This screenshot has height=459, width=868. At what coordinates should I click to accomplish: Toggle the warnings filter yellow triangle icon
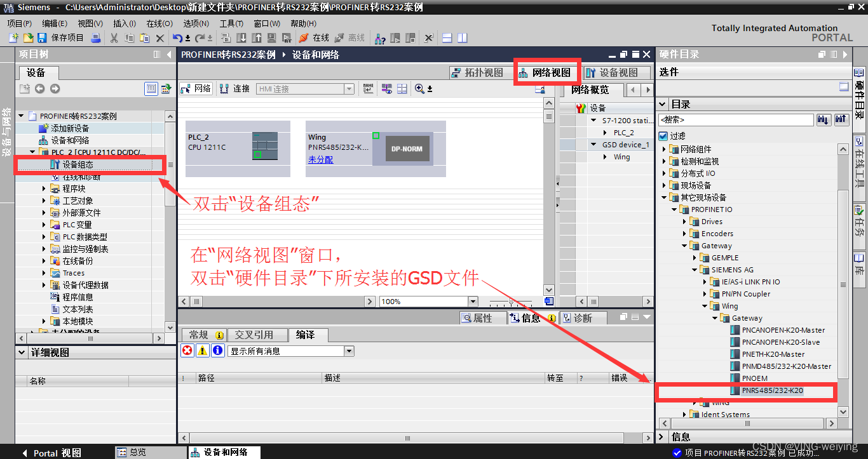click(203, 350)
